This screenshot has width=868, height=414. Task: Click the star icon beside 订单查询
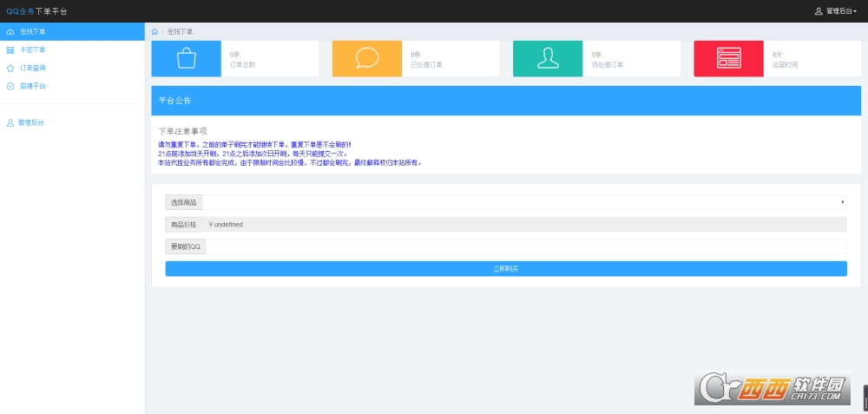pyautogui.click(x=10, y=68)
